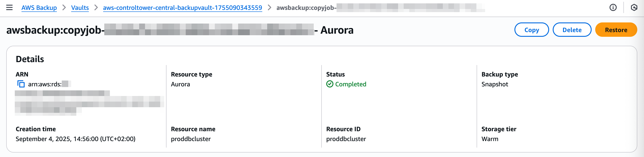Select the Backup type value Snapshot
This screenshot has width=644, height=157.
(x=495, y=84)
